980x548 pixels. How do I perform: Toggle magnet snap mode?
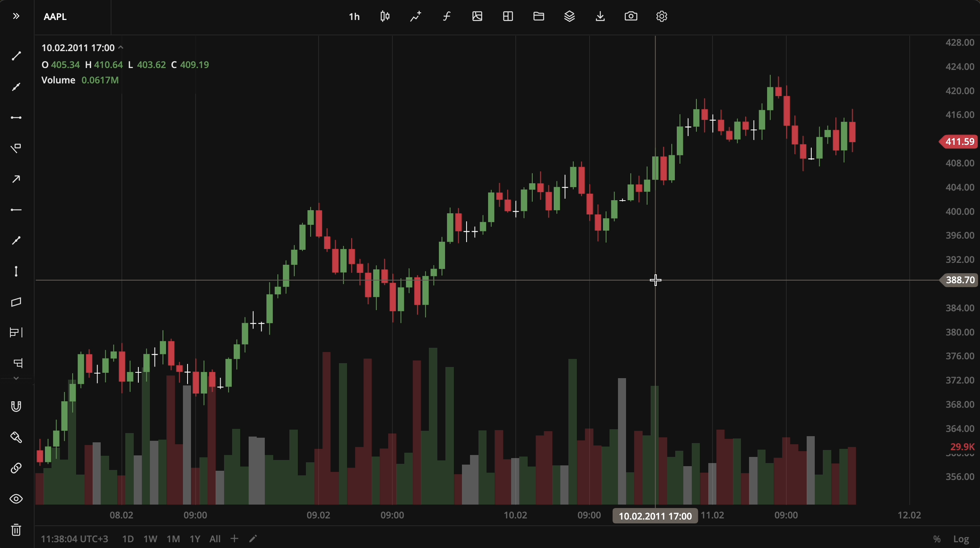[16, 407]
